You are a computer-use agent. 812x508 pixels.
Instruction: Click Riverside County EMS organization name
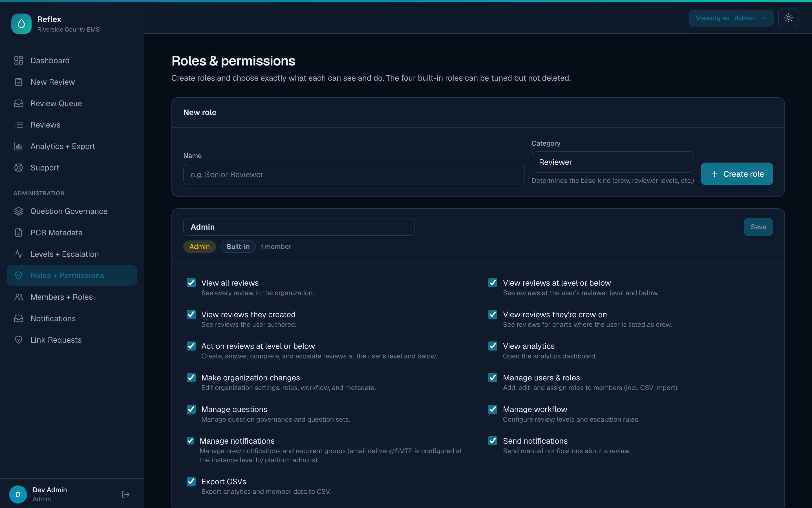pos(69,30)
